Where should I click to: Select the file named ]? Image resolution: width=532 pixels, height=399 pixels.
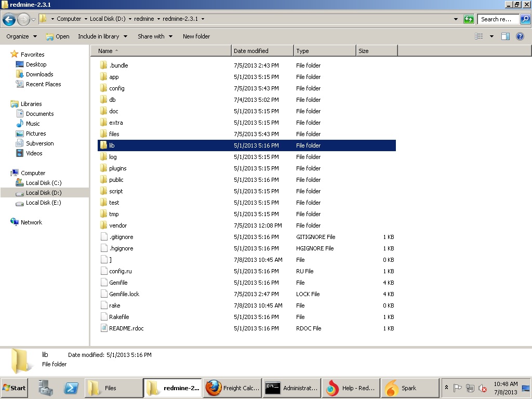(x=110, y=260)
